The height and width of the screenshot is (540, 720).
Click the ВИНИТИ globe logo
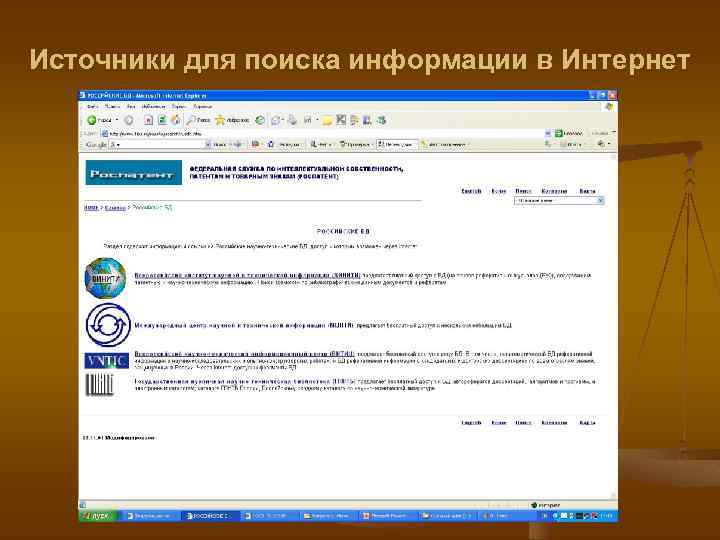click(x=105, y=278)
